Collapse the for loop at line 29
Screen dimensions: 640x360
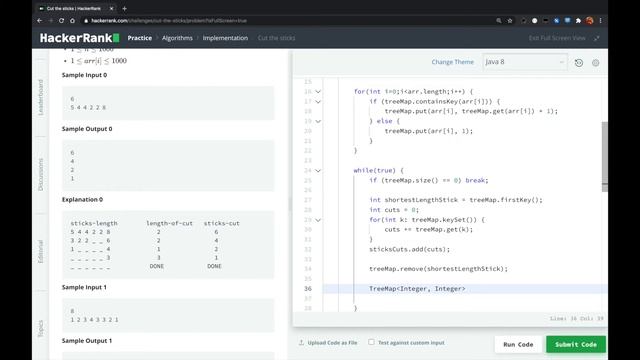click(318, 220)
